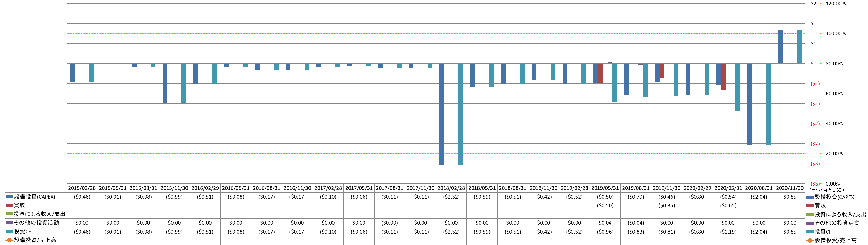Click the CAPEX row ($2.52) cell

[451, 197]
